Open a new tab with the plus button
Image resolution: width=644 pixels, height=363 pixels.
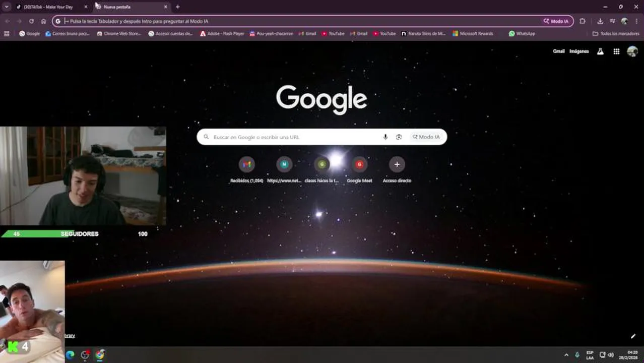(x=177, y=7)
